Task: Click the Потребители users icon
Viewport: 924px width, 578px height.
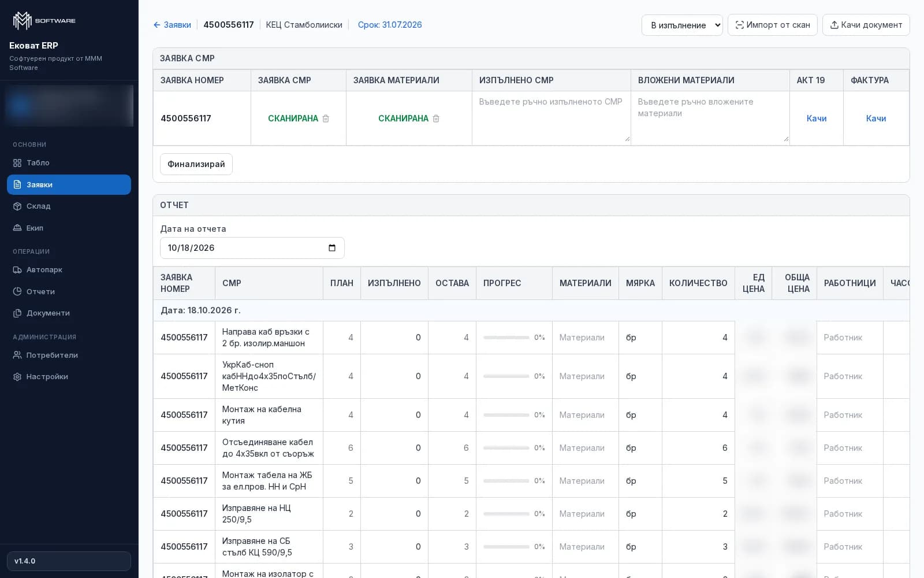Action: (x=17, y=355)
